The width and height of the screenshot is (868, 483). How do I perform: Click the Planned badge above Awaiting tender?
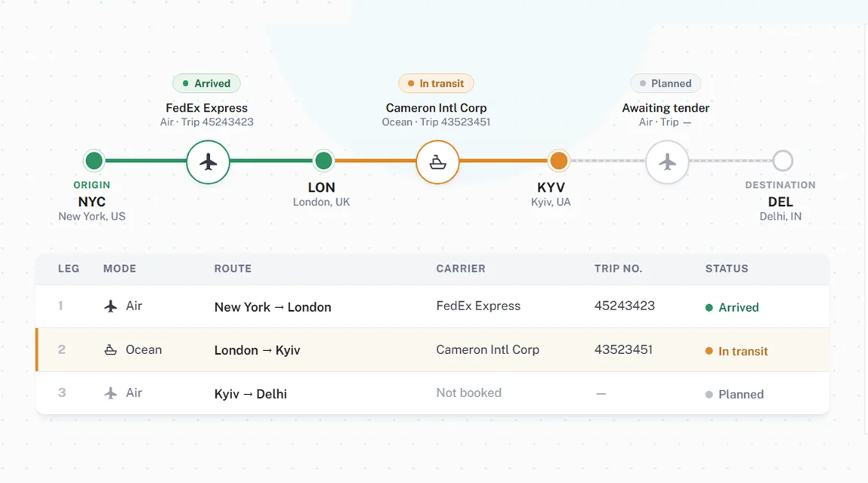tap(666, 84)
